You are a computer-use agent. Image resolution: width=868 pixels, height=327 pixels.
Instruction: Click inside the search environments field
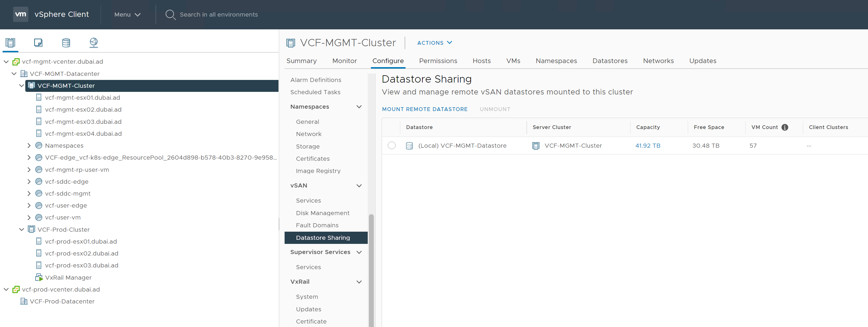click(219, 15)
